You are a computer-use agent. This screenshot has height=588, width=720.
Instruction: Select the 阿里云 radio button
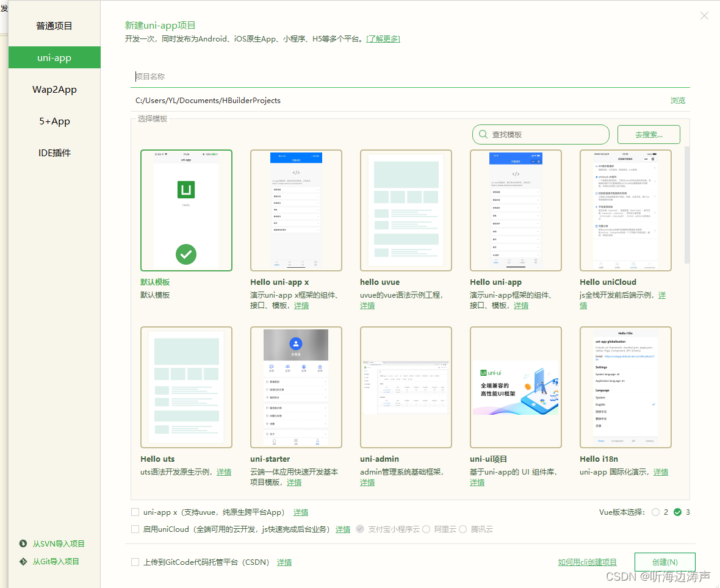coord(426,529)
